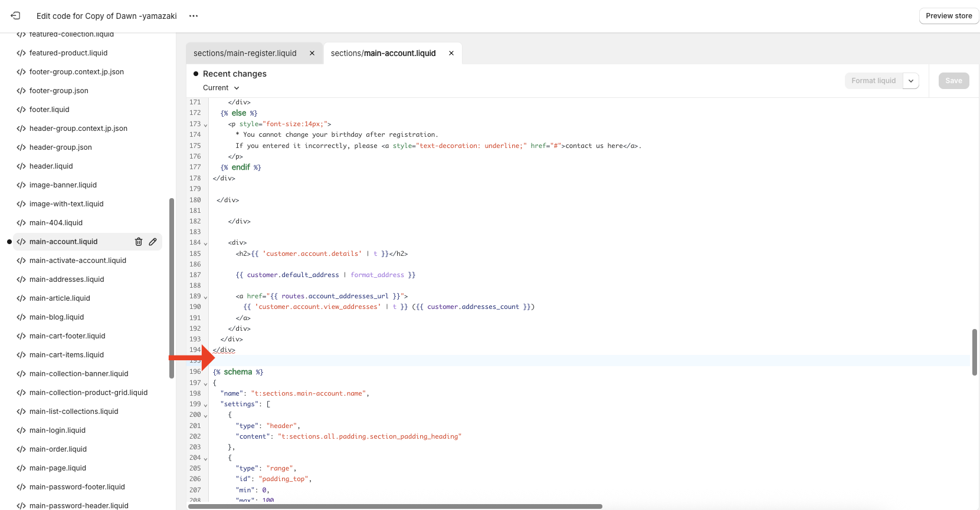
Task: Delete main-account.liquid with trash icon
Action: [x=139, y=242]
